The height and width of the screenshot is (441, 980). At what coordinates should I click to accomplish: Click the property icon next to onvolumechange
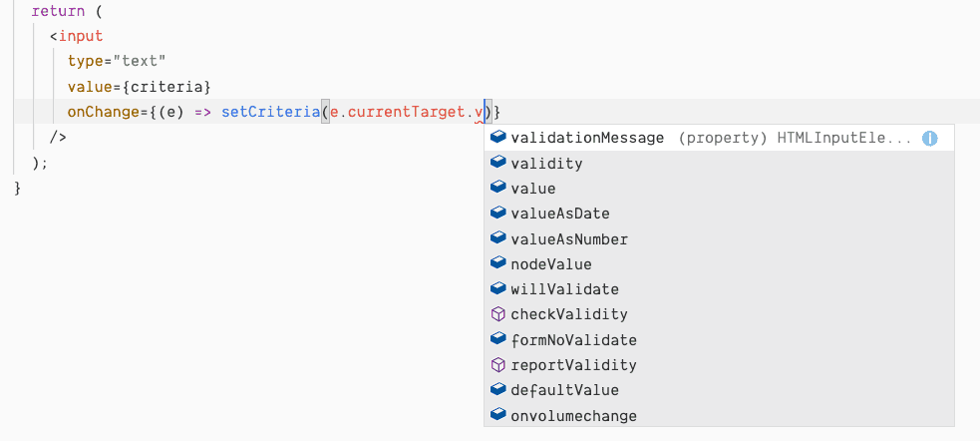[499, 415]
